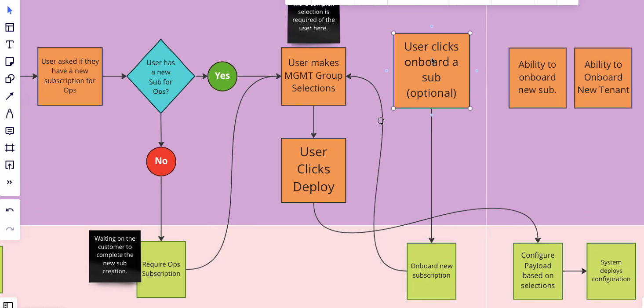Select the Frame tool
This screenshot has height=308, width=644.
click(x=10, y=148)
